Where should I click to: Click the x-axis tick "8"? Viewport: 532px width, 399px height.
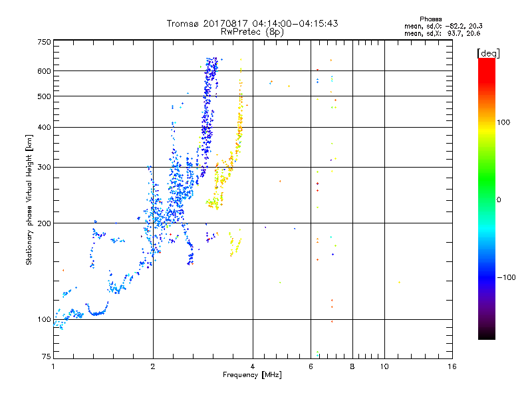tap(352, 366)
